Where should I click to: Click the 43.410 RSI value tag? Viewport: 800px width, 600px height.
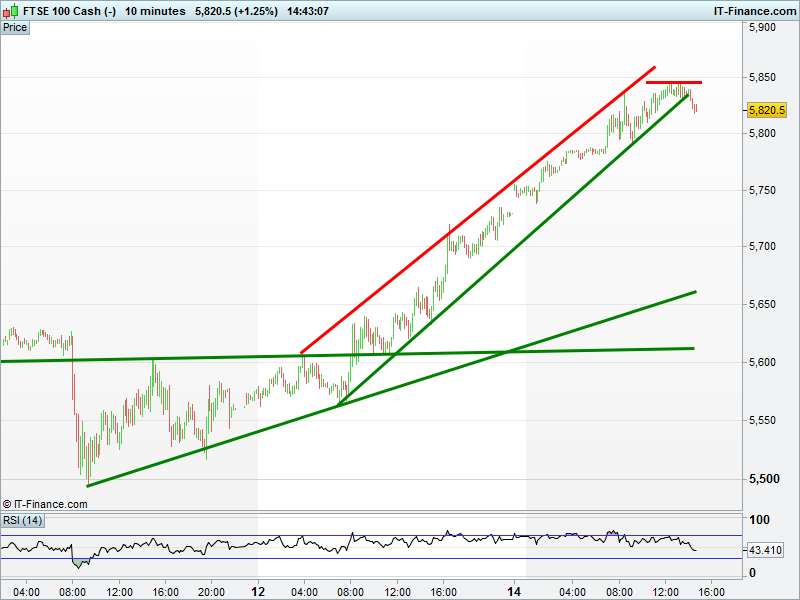(767, 550)
